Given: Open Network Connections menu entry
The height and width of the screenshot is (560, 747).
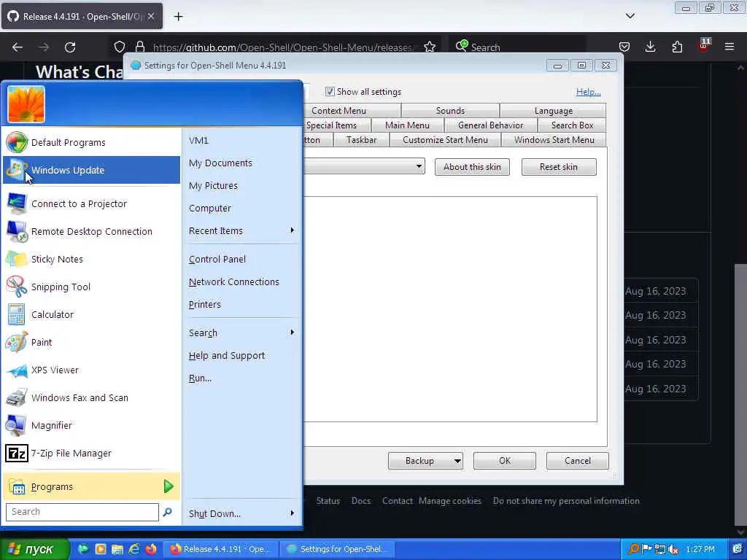Looking at the screenshot, I should [241, 282].
